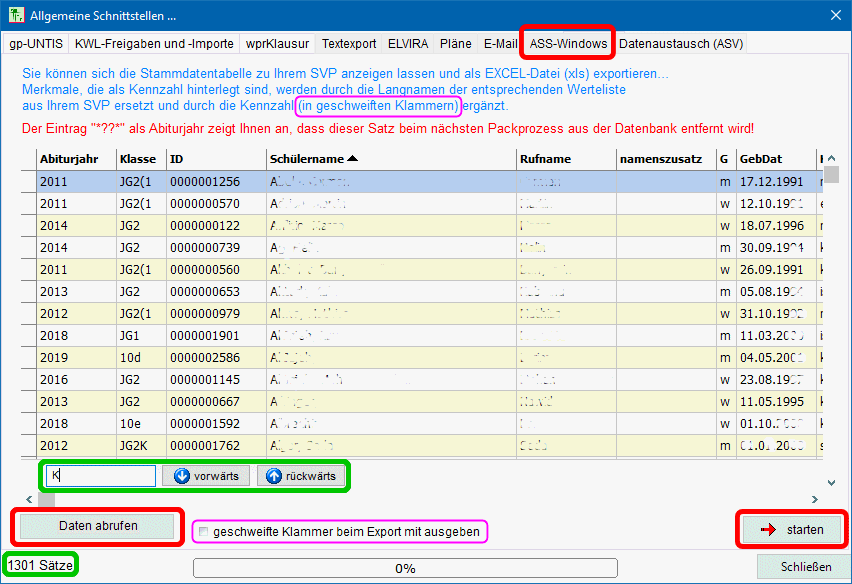The image size is (852, 584).
Task: Switch to the gp-UNTIS tab
Action: pyautogui.click(x=36, y=44)
